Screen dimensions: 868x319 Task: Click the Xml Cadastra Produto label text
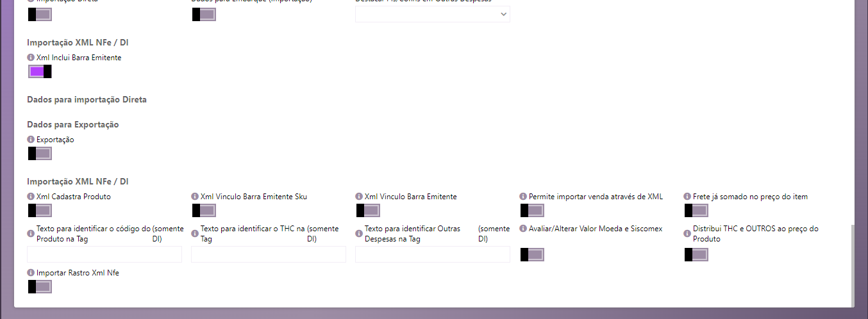point(74,197)
